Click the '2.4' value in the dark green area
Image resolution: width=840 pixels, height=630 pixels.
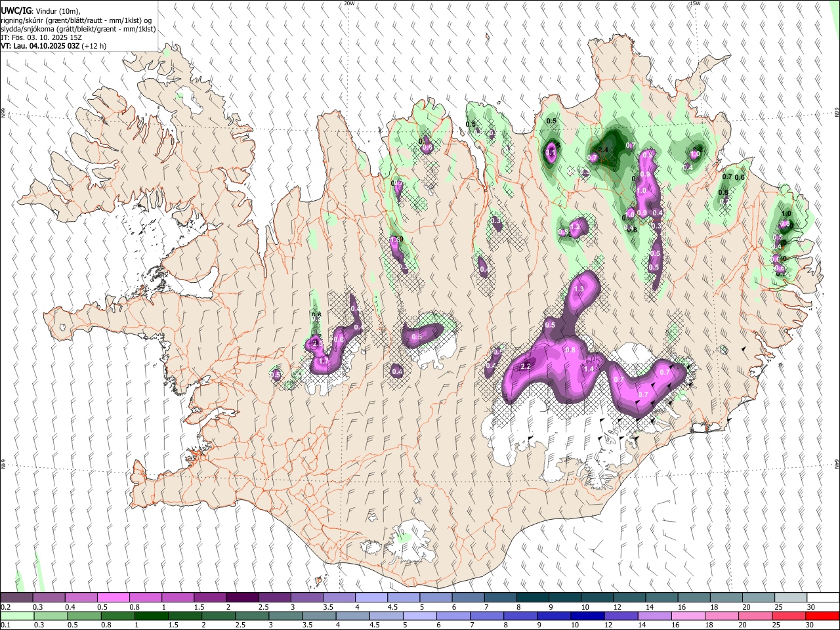click(x=604, y=150)
